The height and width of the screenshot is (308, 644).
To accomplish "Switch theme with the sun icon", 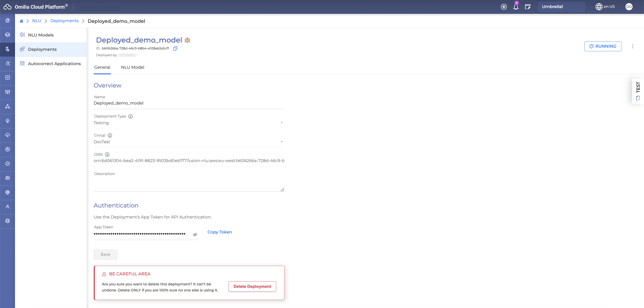I will [x=504, y=7].
